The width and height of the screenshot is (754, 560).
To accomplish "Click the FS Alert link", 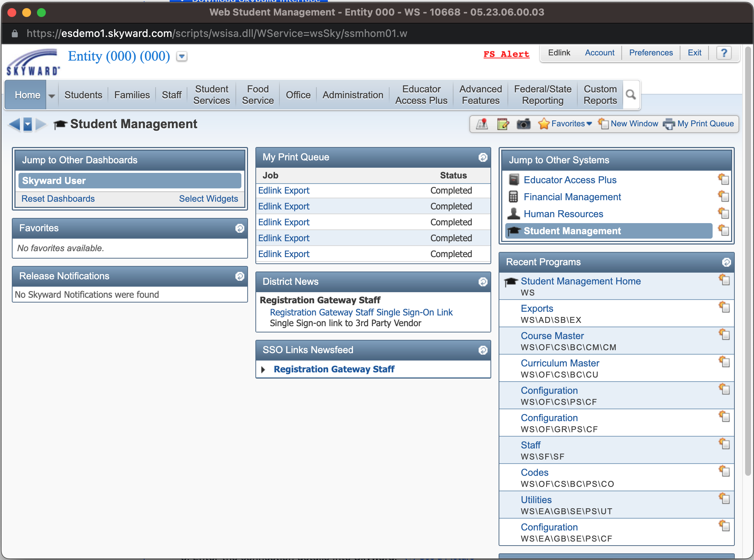I will (x=506, y=54).
